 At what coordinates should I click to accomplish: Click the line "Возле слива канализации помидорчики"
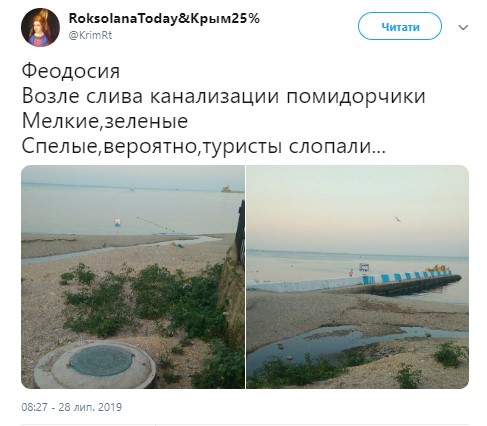click(x=223, y=96)
